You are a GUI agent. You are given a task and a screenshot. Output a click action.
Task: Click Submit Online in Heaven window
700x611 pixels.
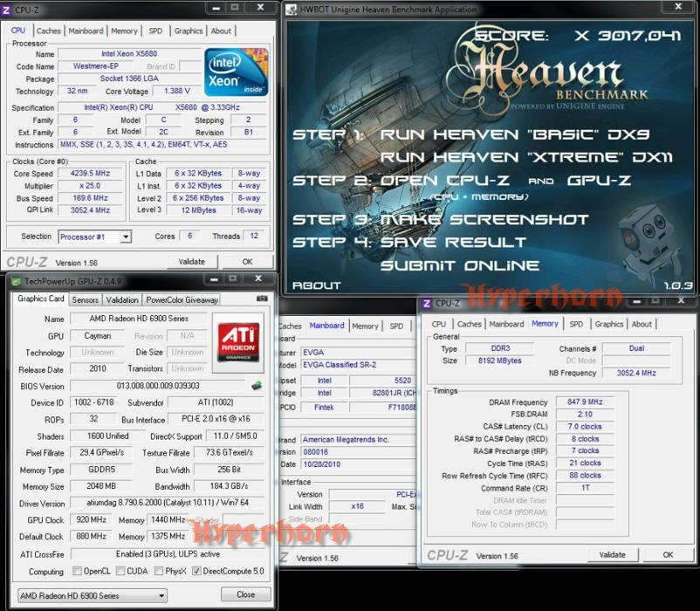click(x=460, y=265)
